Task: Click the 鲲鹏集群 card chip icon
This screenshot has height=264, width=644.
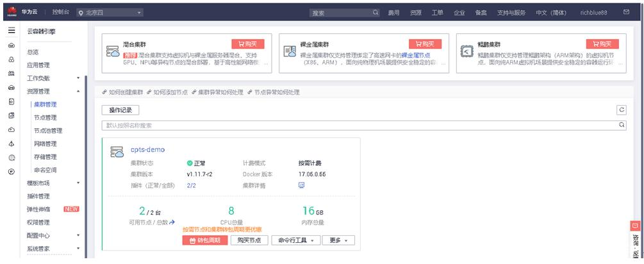Action: (x=467, y=51)
